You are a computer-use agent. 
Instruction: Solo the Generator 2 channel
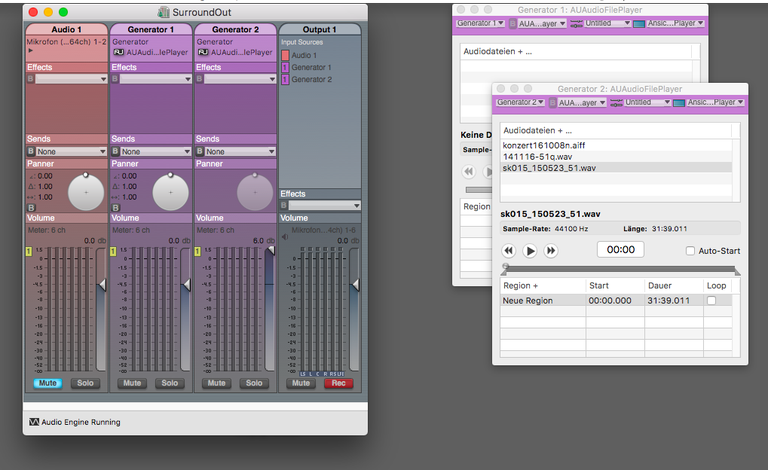point(254,383)
